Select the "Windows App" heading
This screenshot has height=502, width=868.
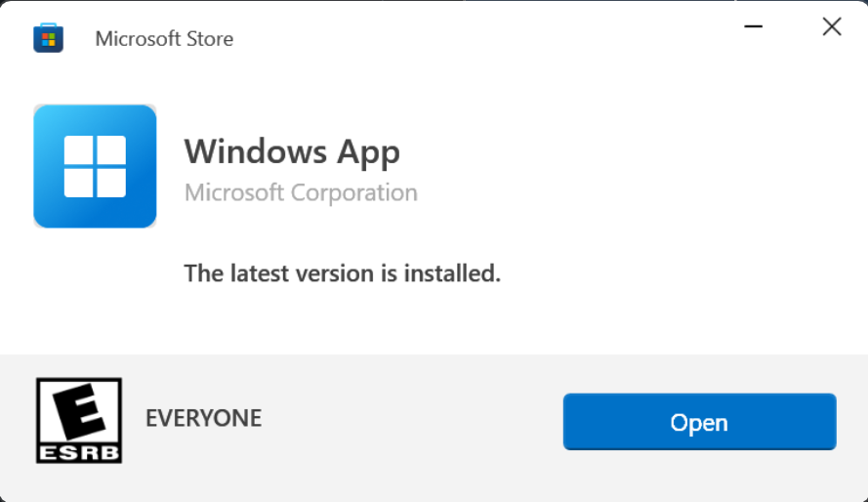(292, 152)
